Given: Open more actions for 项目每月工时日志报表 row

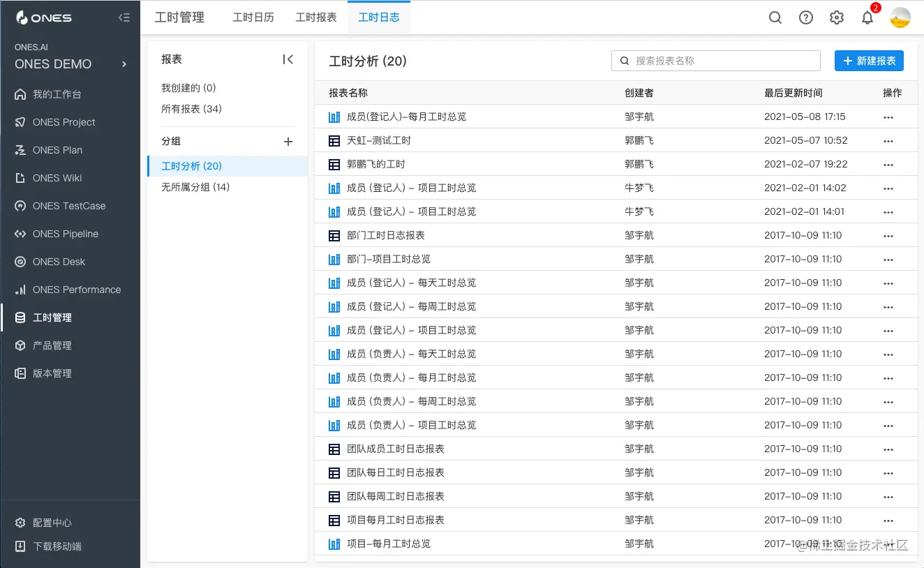Looking at the screenshot, I should [888, 521].
